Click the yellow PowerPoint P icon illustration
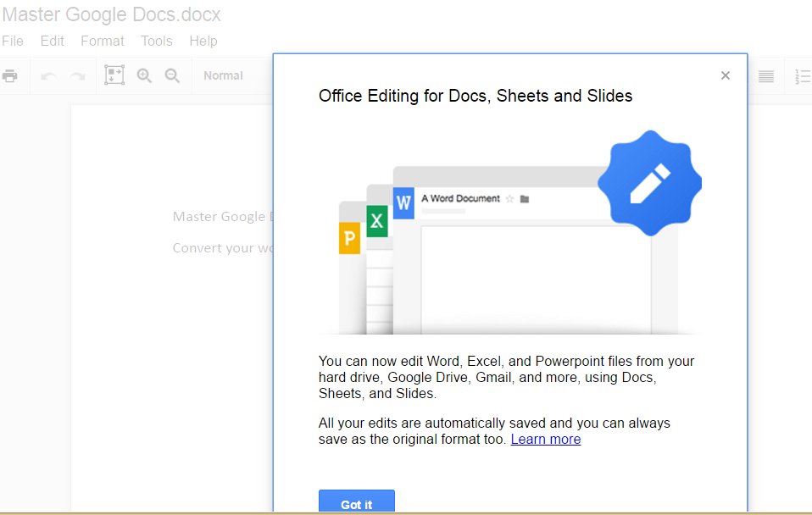This screenshot has width=812, height=515. pos(349,238)
